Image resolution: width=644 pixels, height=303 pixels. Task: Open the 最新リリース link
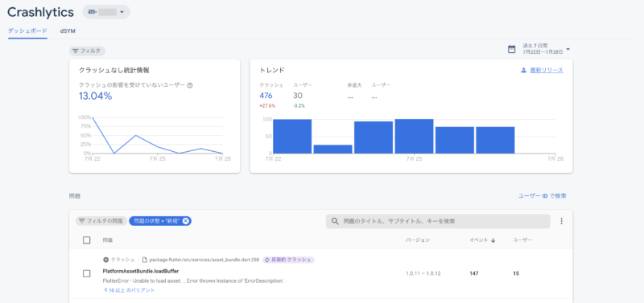click(x=547, y=70)
